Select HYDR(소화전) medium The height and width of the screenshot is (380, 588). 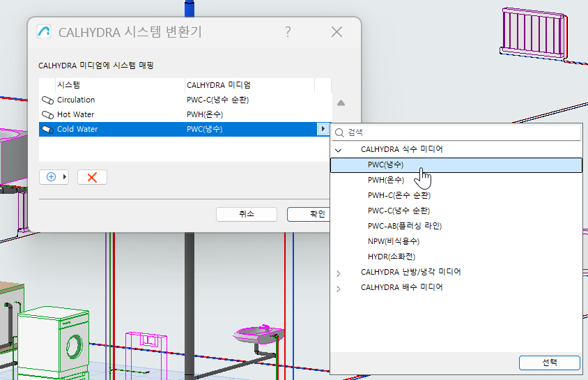pos(456,257)
